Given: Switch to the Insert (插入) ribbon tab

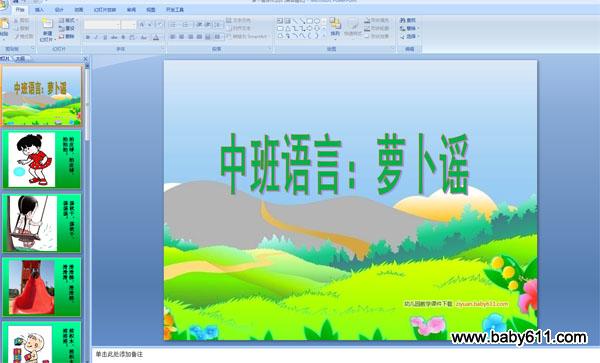Looking at the screenshot, I should pos(39,10).
